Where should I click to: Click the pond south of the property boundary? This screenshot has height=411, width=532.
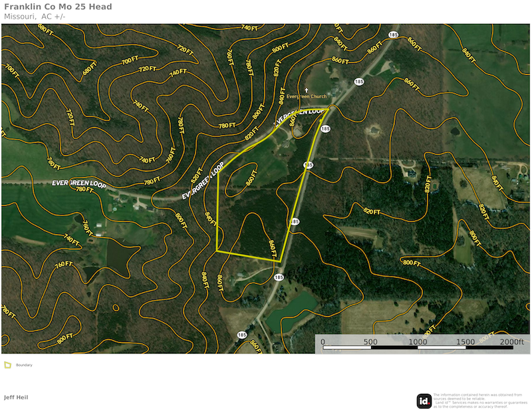(293, 309)
